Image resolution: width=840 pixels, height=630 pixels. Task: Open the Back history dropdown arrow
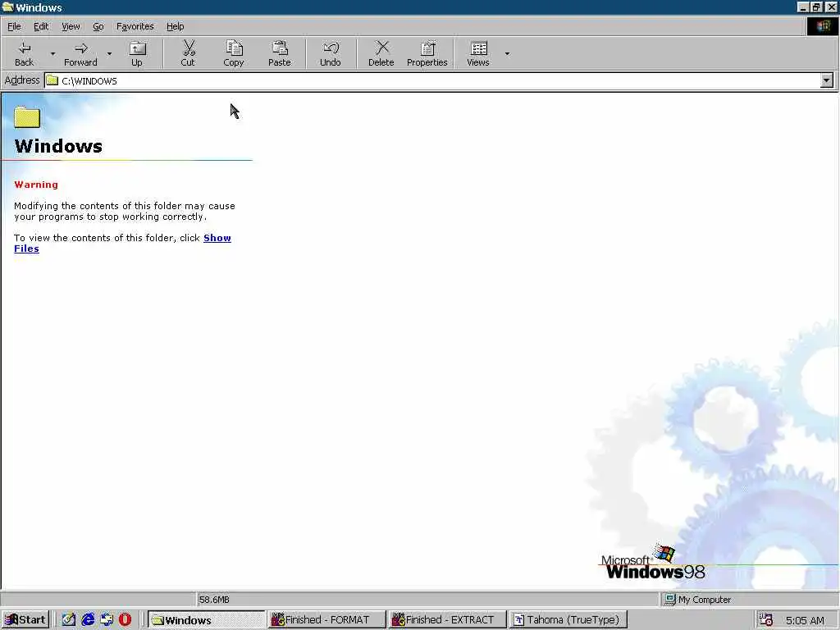[x=52, y=53]
